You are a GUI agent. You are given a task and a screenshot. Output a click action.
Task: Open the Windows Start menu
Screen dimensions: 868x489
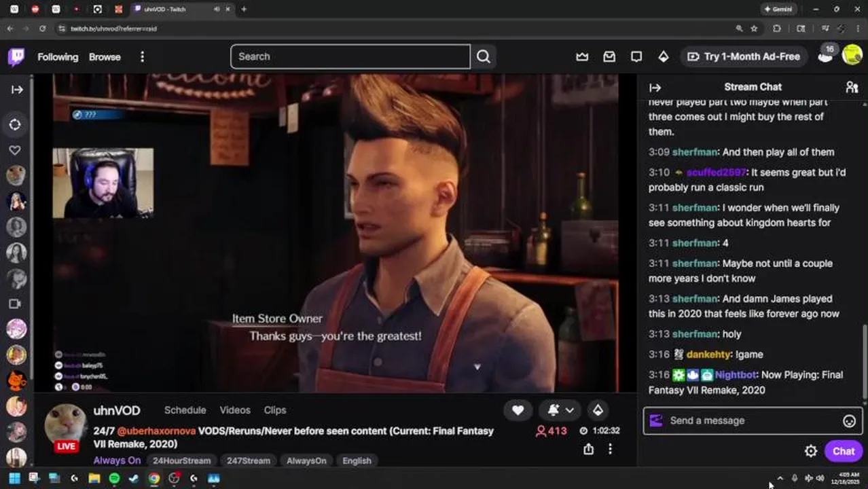point(14,478)
